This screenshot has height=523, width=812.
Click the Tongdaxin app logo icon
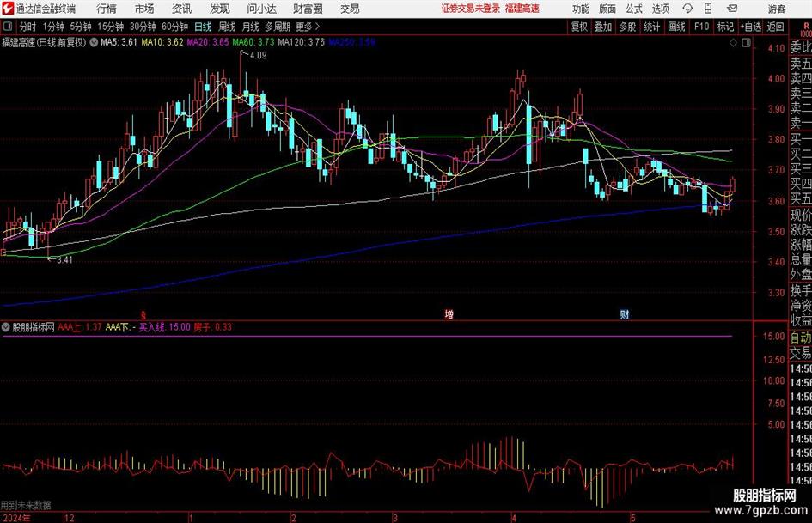8,9
